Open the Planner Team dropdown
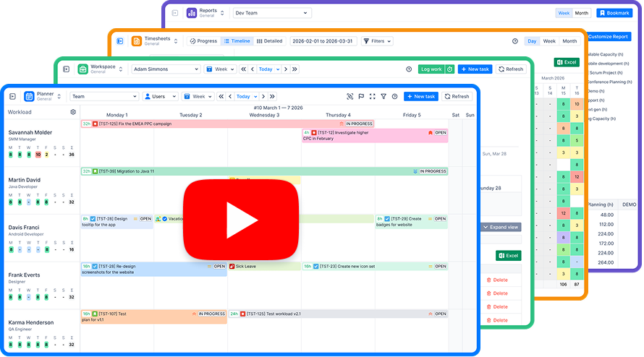The height and width of the screenshot is (357, 644). pyautogui.click(x=104, y=96)
